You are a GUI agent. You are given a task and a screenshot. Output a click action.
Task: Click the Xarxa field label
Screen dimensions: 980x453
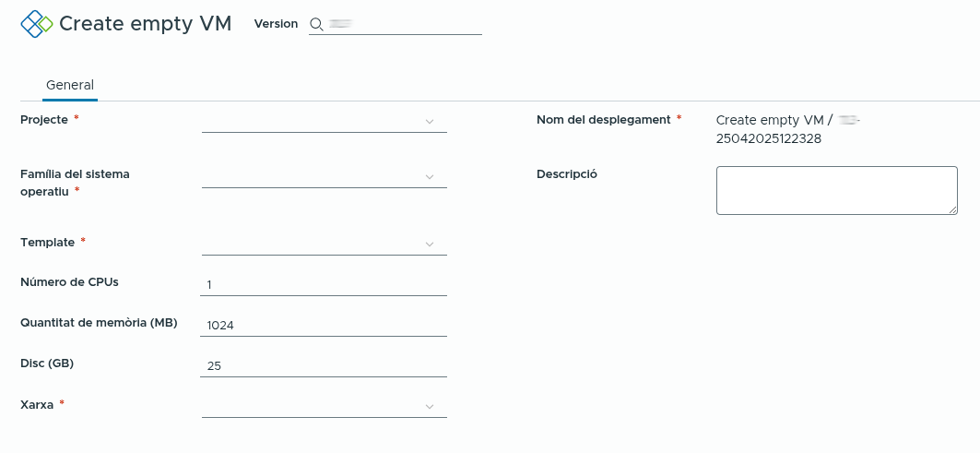[37, 404]
